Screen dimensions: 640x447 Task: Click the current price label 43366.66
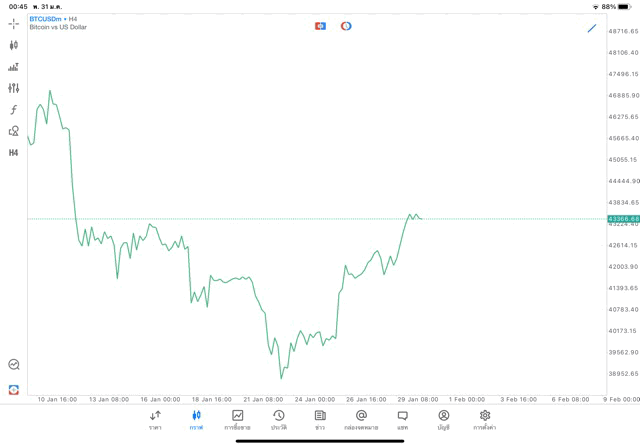[x=623, y=219]
